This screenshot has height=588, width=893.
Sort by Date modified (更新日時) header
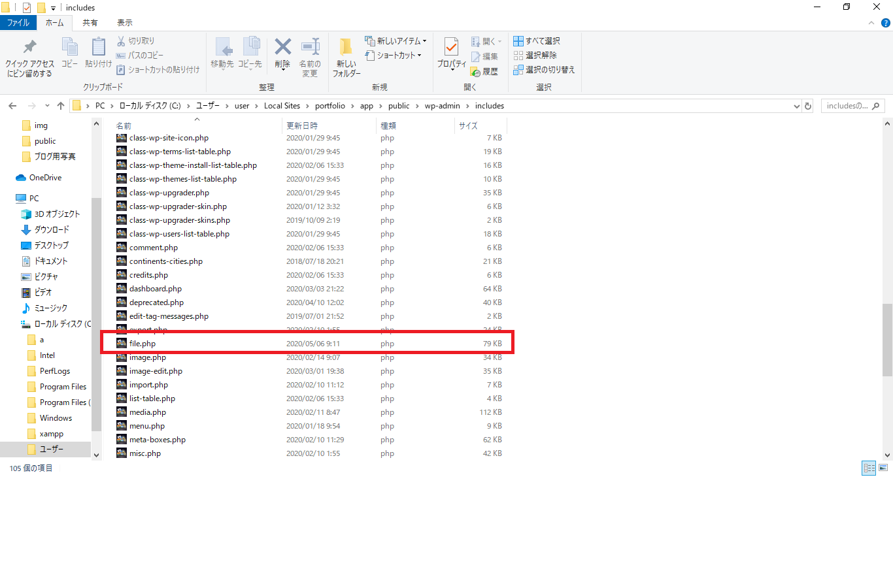(329, 125)
